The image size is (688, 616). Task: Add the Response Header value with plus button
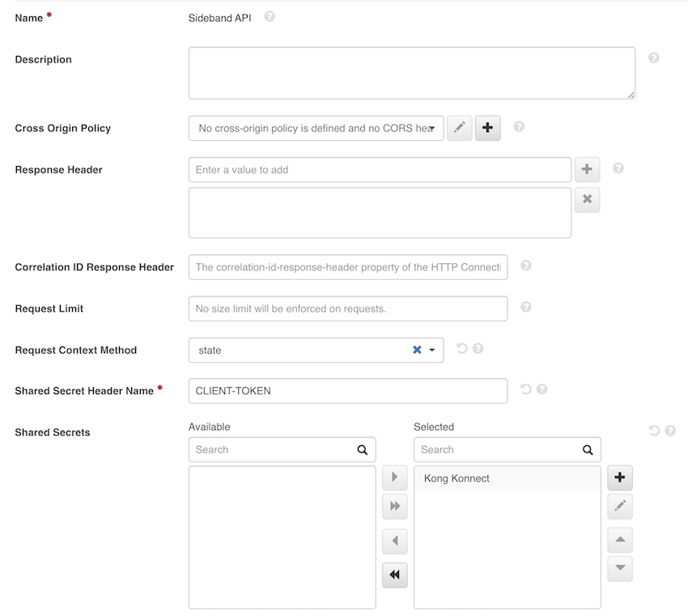tap(587, 170)
